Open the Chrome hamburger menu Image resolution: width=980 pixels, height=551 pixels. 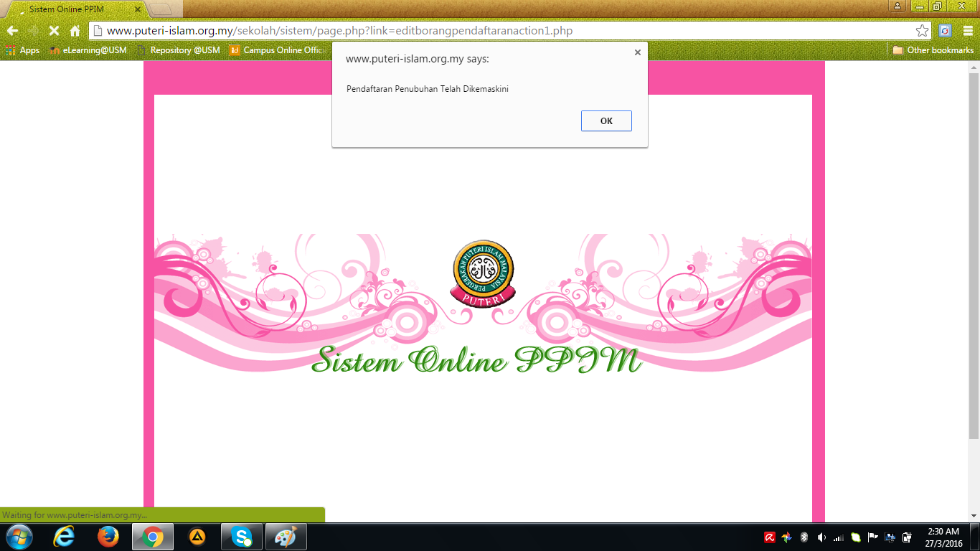click(x=968, y=31)
